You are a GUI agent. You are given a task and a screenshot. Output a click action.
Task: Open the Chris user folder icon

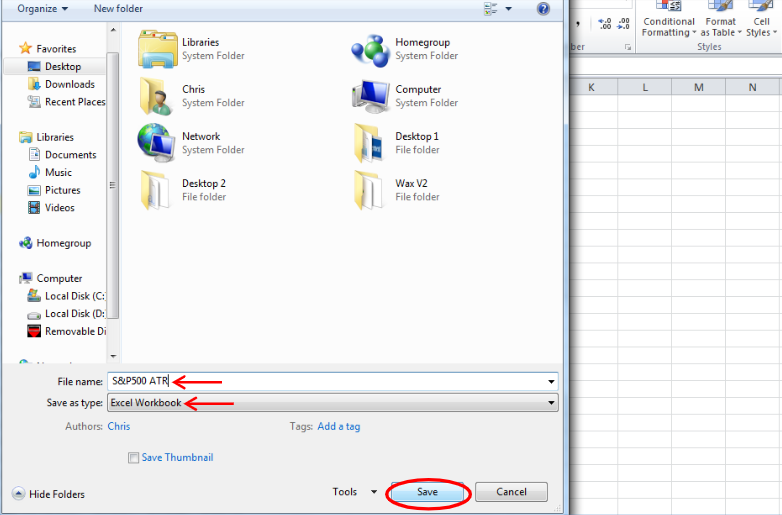pos(158,95)
